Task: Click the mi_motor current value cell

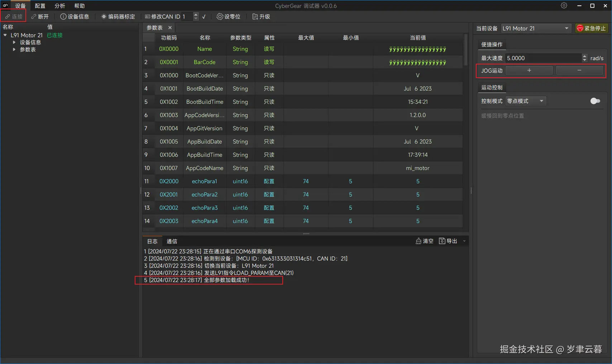Action: coord(418,168)
